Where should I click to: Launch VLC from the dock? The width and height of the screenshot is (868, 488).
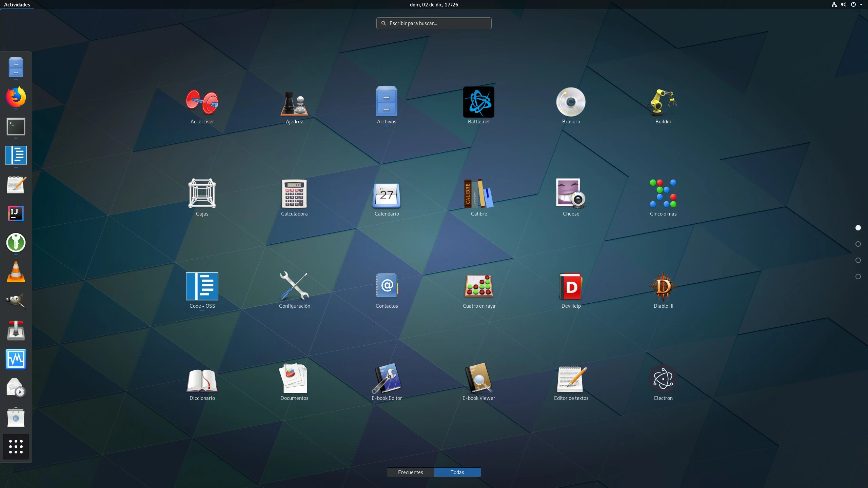tap(16, 272)
